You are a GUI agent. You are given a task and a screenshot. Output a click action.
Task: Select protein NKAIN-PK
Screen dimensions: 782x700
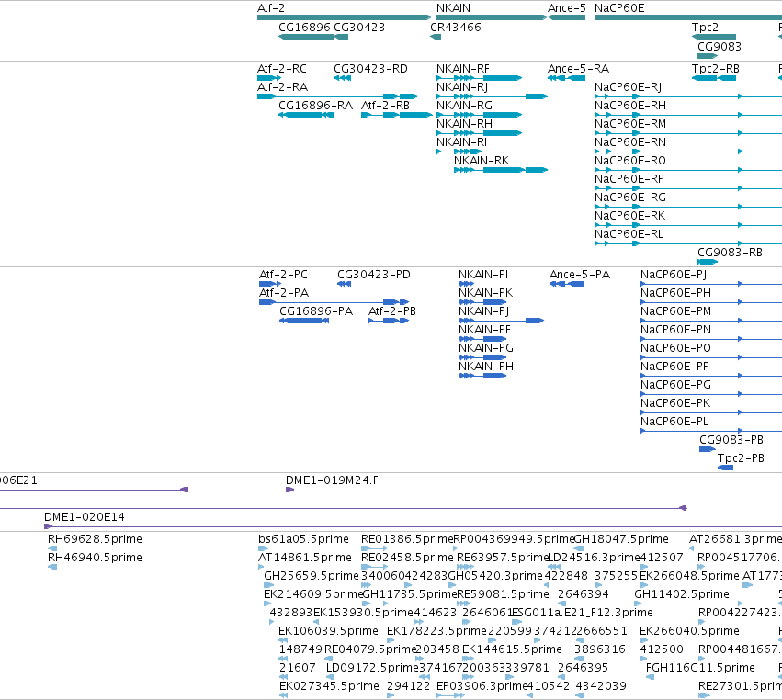point(482,302)
